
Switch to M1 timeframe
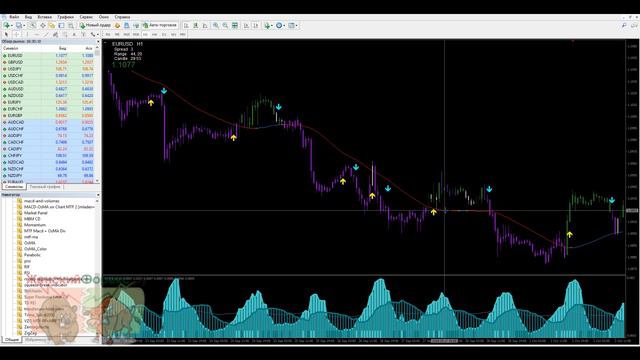click(x=108, y=34)
